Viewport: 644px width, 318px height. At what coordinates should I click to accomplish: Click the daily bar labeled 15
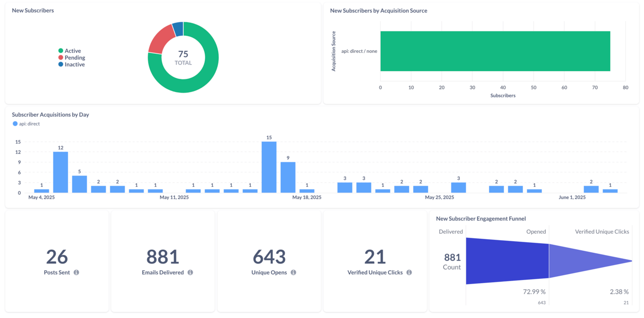(x=269, y=167)
